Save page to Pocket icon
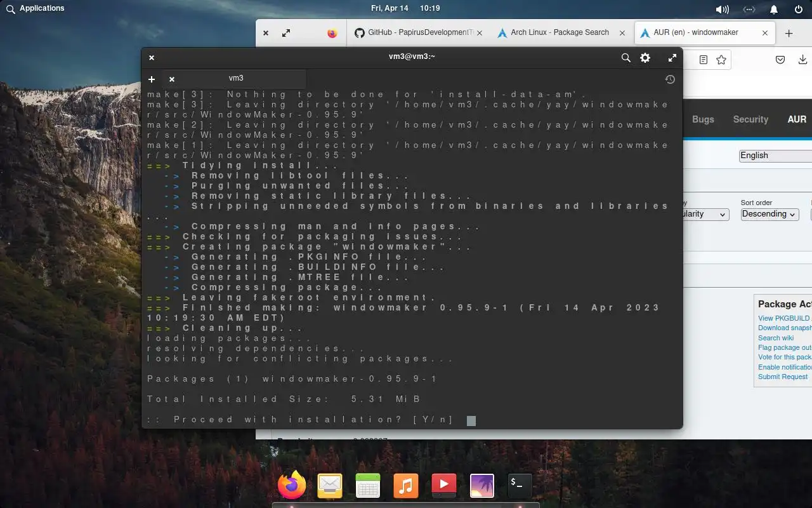 point(781,60)
